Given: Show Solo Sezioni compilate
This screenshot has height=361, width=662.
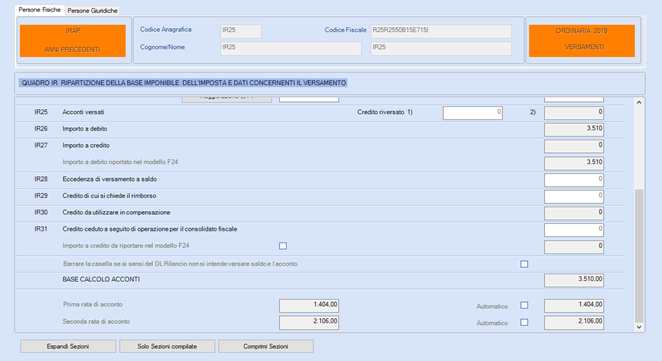Looking at the screenshot, I should 167,346.
